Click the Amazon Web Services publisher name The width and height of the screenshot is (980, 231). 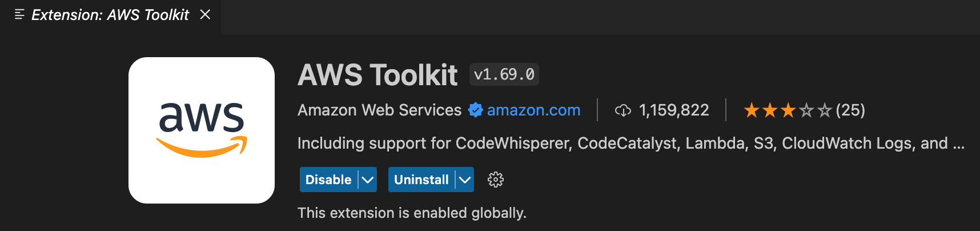(379, 110)
